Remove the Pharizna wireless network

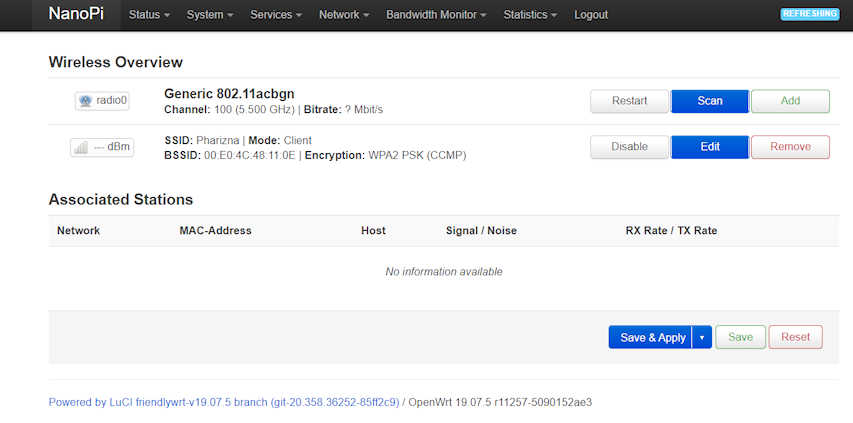tap(790, 147)
